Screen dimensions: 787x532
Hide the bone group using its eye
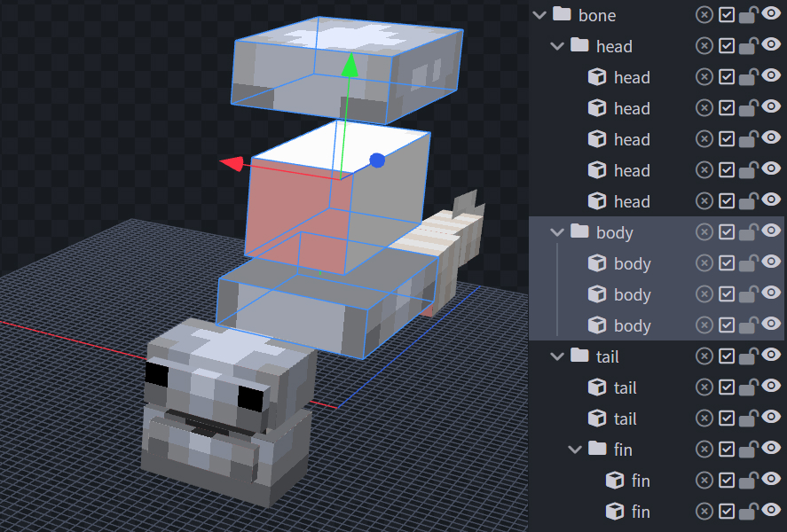pos(771,13)
